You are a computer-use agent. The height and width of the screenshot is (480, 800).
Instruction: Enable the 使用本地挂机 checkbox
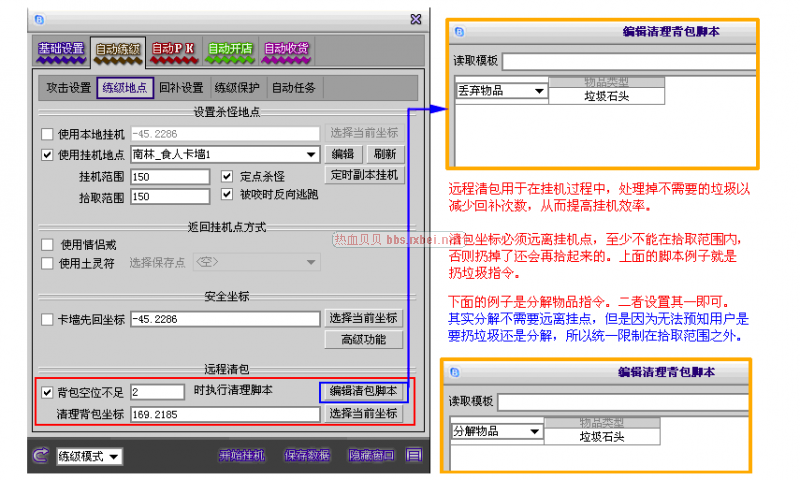(47, 134)
